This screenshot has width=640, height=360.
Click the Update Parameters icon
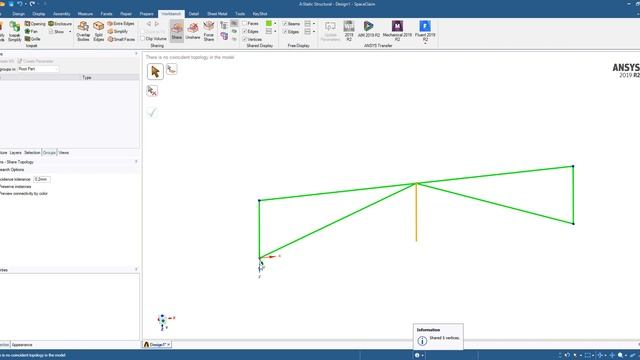[330, 27]
